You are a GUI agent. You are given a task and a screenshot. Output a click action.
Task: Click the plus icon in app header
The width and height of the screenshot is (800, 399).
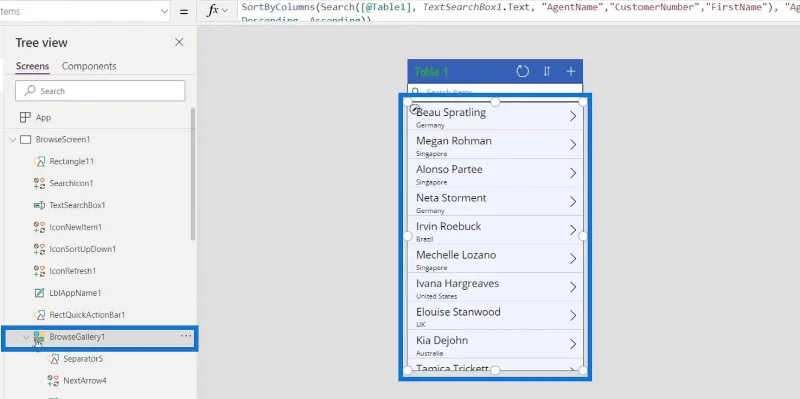[x=571, y=71]
